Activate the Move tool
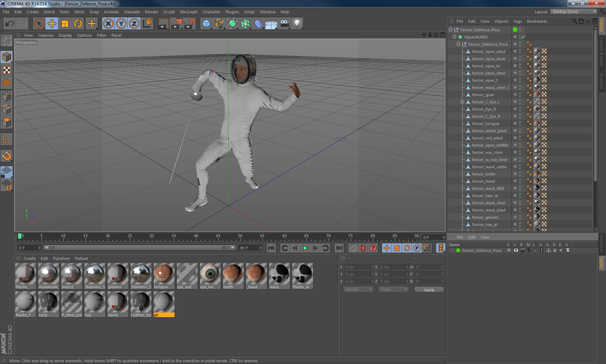The width and height of the screenshot is (606, 364). (x=52, y=24)
